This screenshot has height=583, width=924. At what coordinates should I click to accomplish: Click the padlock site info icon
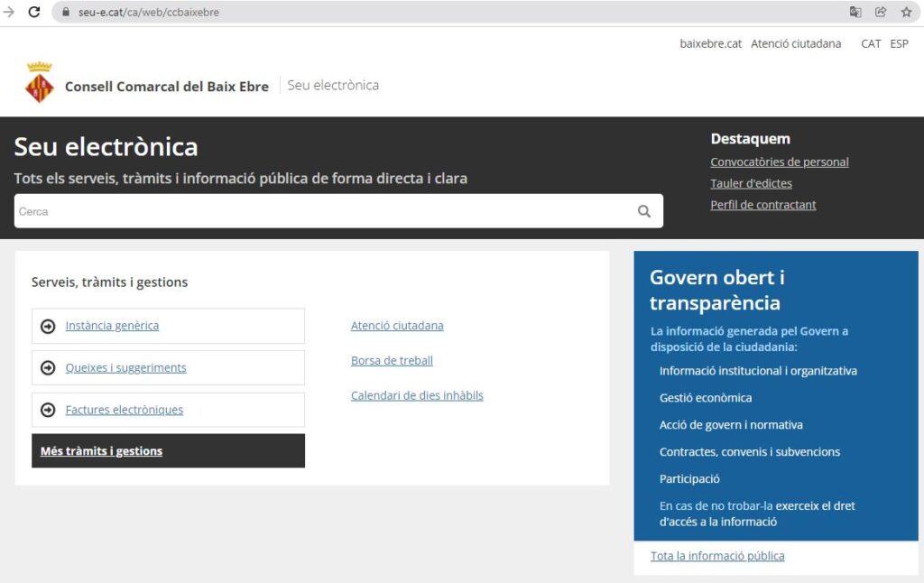[65, 13]
